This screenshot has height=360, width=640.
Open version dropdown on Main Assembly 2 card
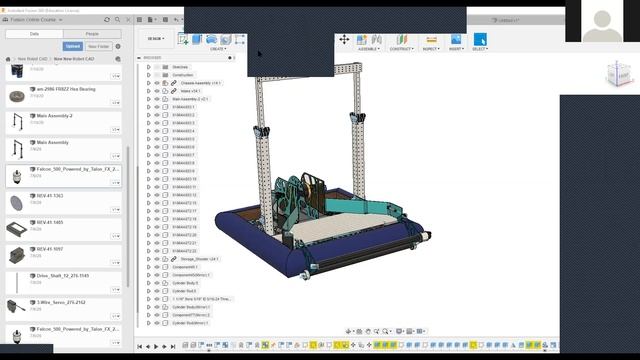pyautogui.click(x=116, y=130)
